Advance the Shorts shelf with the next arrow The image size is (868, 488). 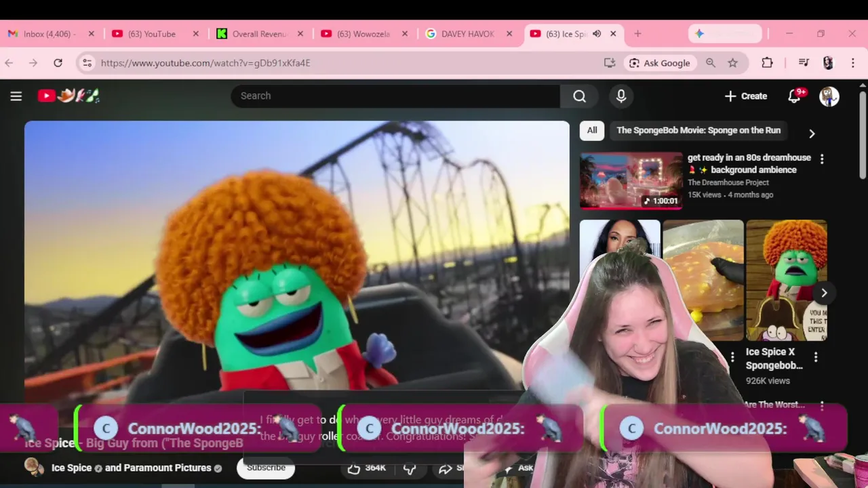pyautogui.click(x=824, y=293)
